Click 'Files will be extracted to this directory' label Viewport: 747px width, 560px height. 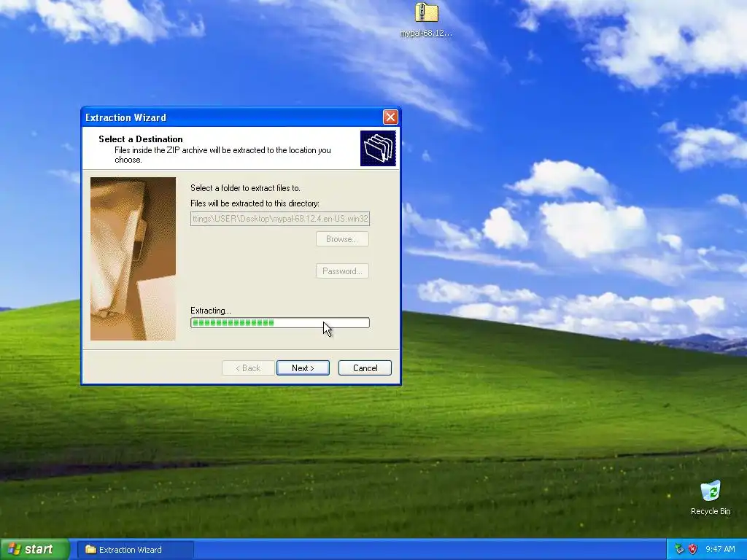[255, 203]
